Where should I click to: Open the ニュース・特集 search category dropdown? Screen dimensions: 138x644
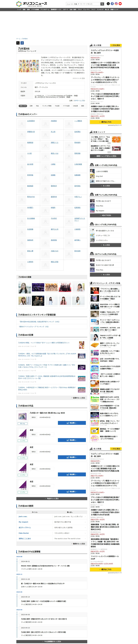(x=73, y=4)
